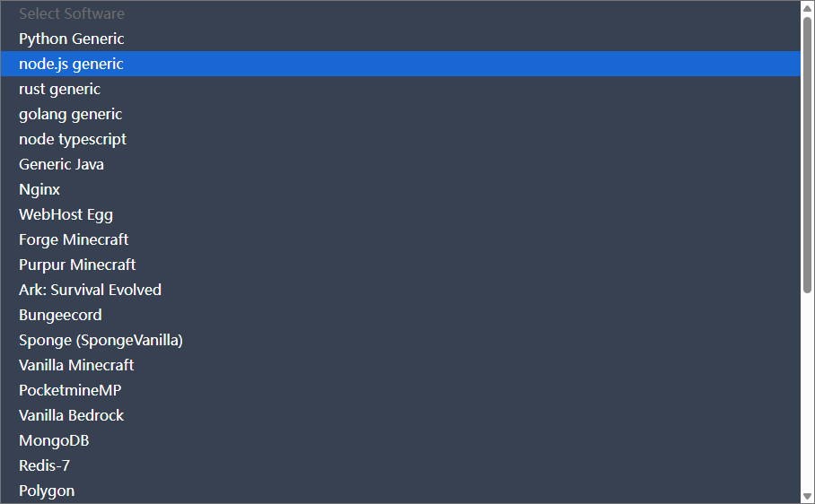Pick golang generic from dropdown list
Screen dimensions: 815x504
pos(71,114)
